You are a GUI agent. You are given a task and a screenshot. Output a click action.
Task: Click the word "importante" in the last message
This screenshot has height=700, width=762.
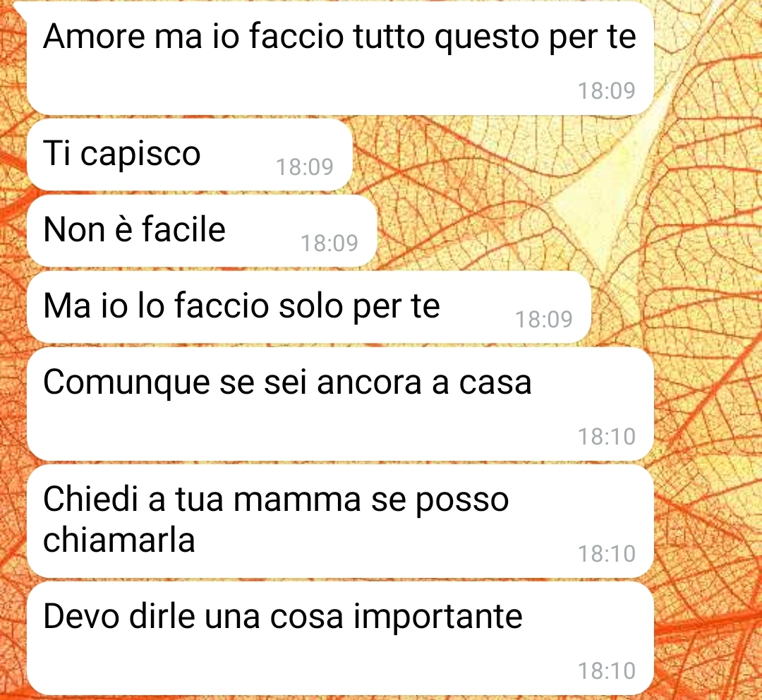[438, 618]
